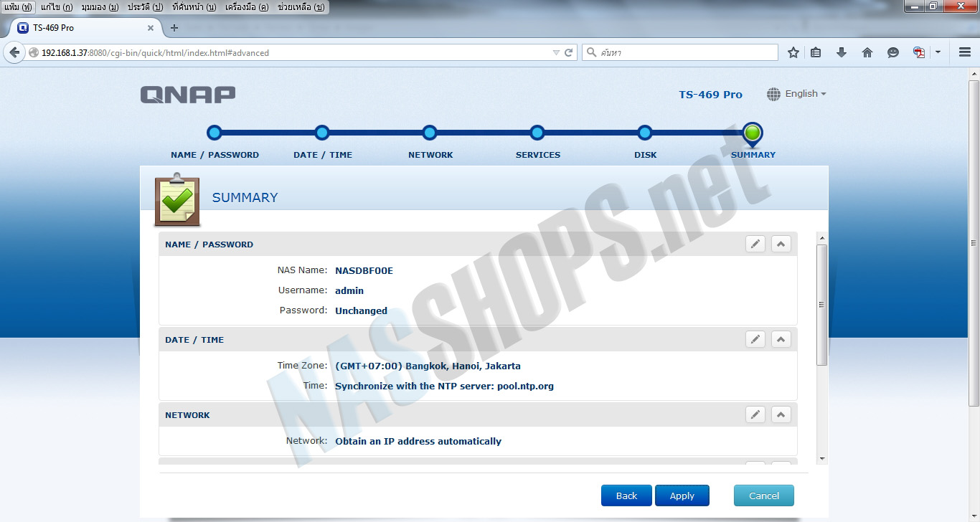The height and width of the screenshot is (522, 980).
Task: Open the Firefox hamburger menu
Action: (965, 52)
